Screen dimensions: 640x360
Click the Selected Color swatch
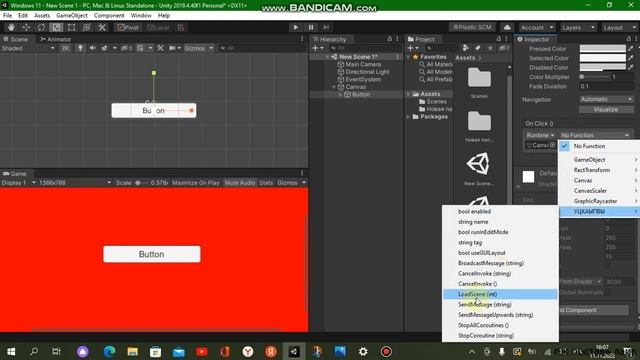602,58
